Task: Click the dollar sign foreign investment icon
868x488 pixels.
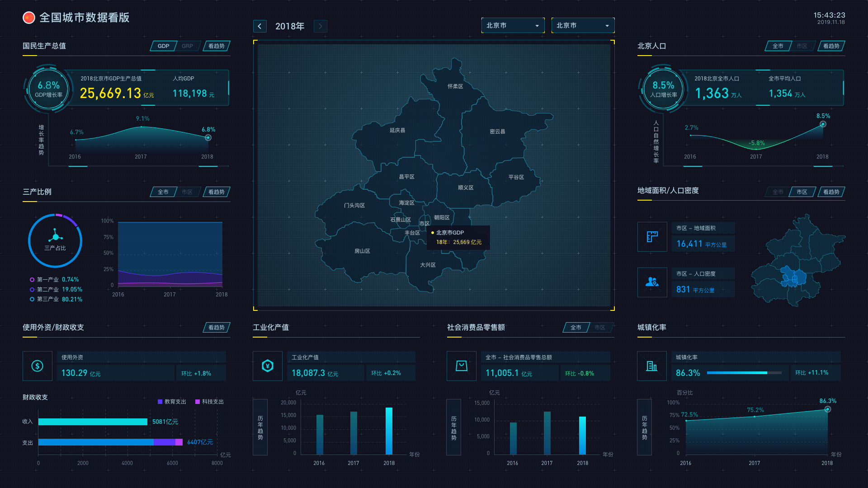Action: (x=37, y=366)
